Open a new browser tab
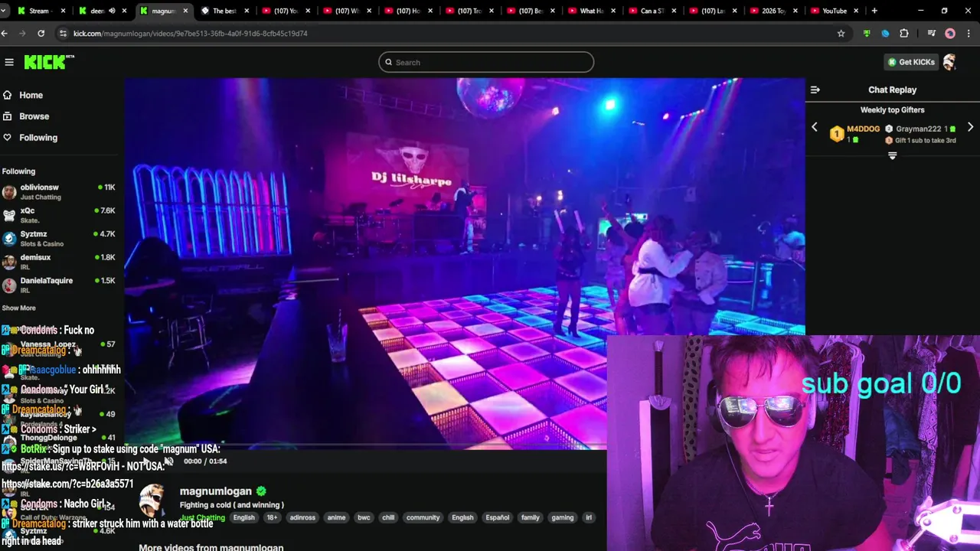 (874, 11)
